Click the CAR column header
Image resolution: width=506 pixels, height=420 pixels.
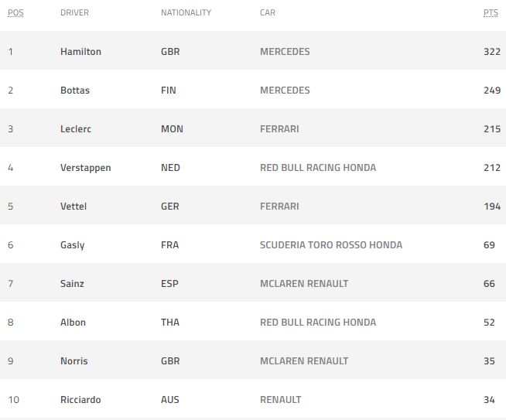268,13
